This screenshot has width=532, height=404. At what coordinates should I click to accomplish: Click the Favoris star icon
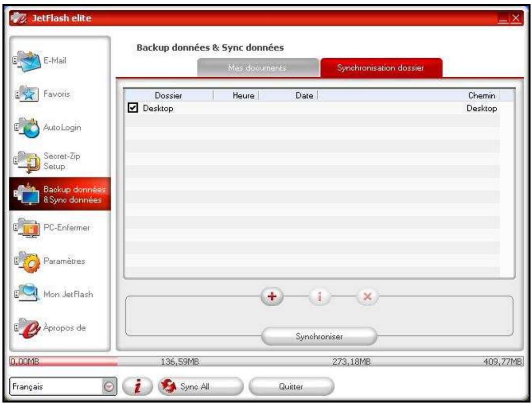27,94
